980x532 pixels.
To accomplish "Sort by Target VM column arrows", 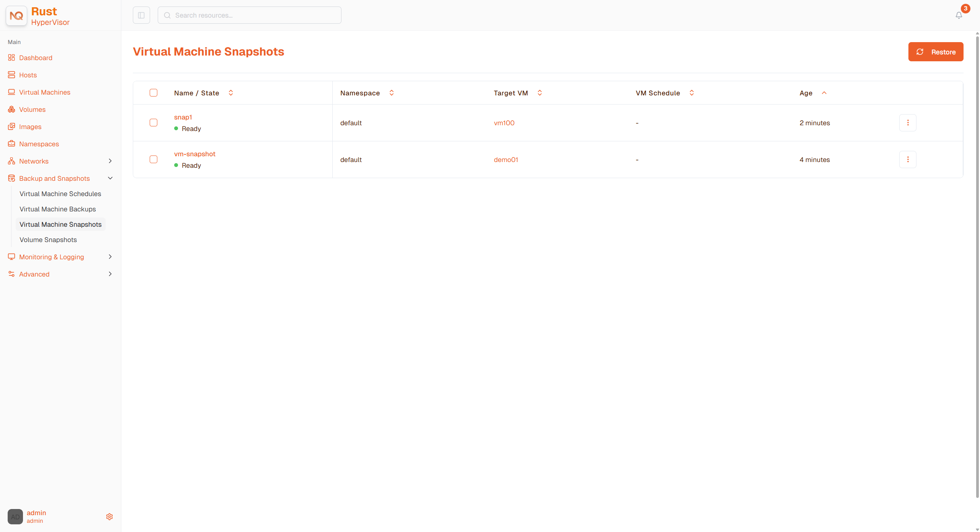I will click(540, 93).
